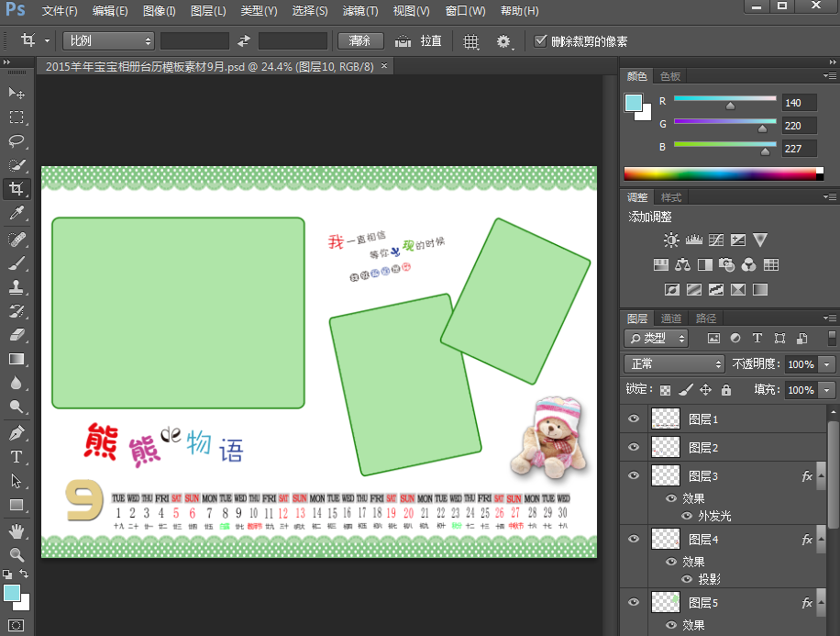Click the 清除 button

(x=360, y=40)
